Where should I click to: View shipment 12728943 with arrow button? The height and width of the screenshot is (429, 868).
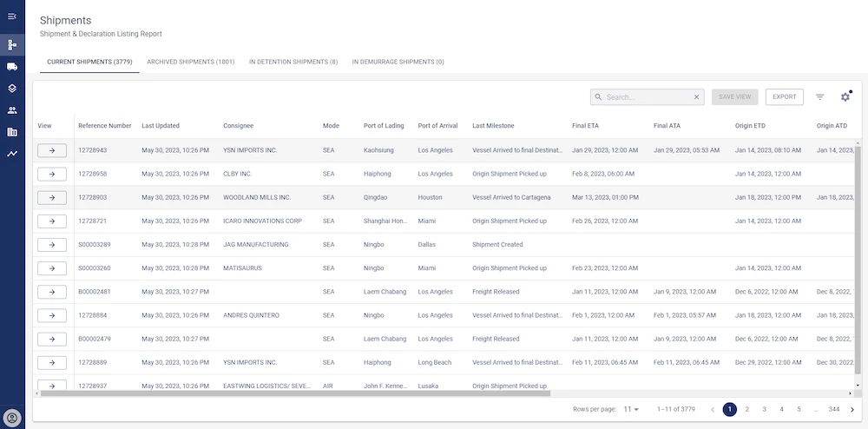(x=52, y=150)
